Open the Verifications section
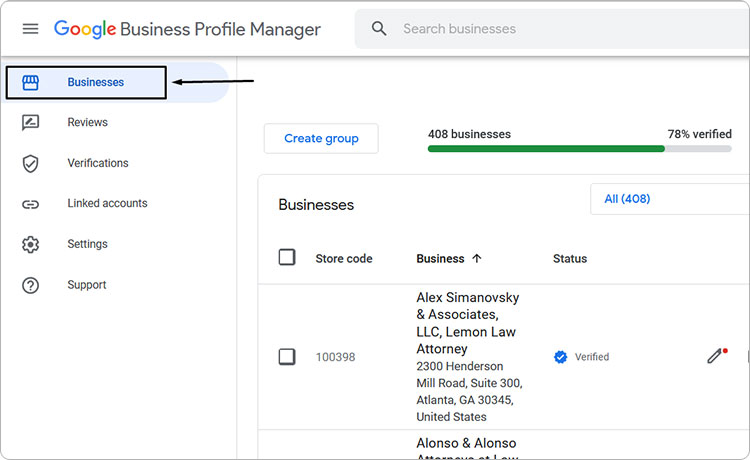Image resolution: width=750 pixels, height=460 pixels. point(98,163)
